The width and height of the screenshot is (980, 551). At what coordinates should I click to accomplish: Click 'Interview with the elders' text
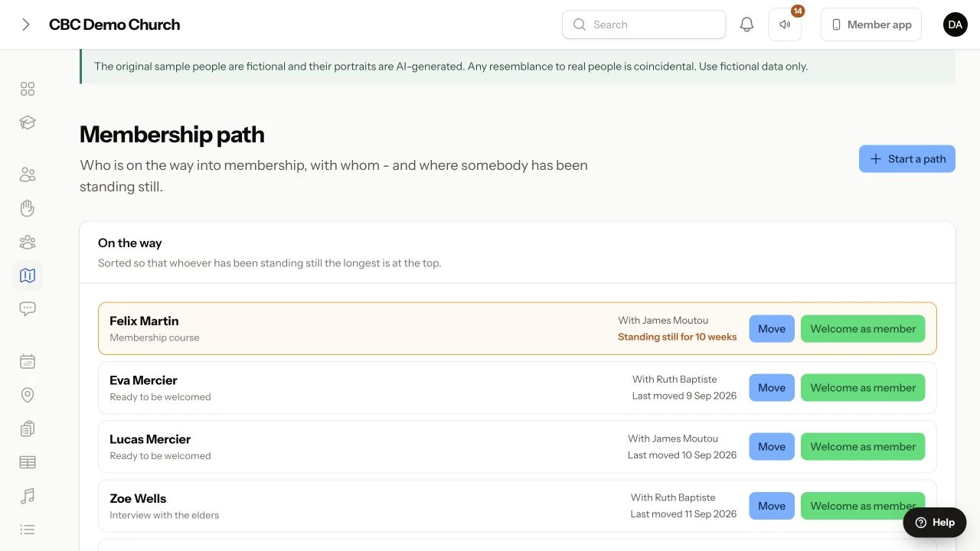[165, 515]
